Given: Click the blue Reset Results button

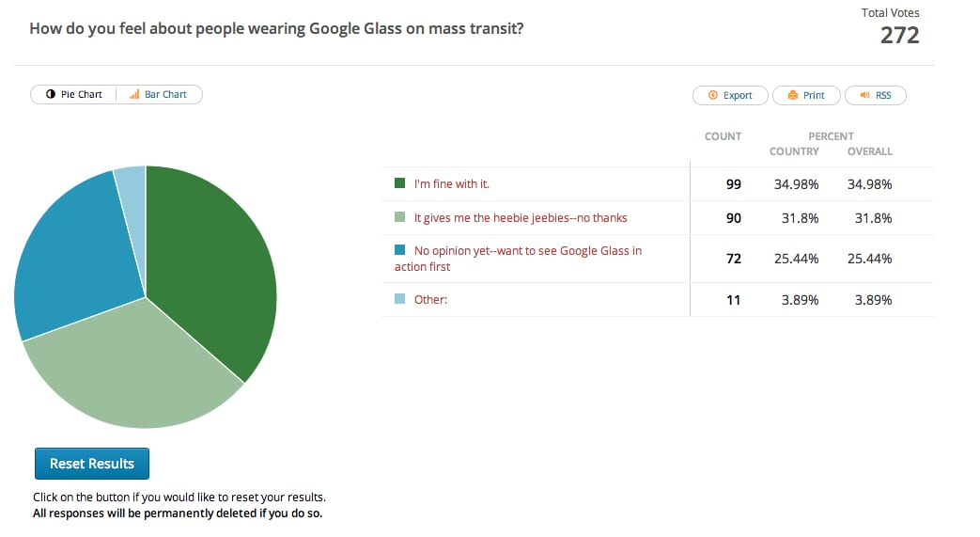Looking at the screenshot, I should [x=92, y=464].
